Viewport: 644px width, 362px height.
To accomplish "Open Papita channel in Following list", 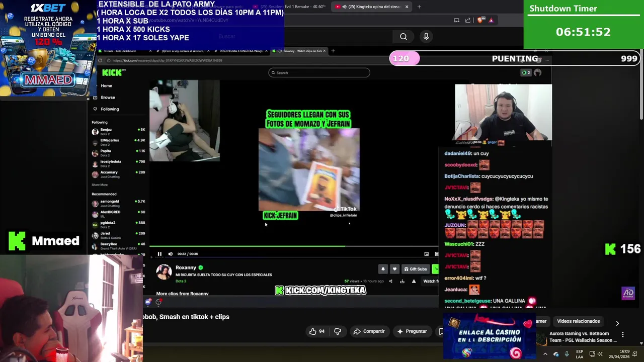I will pos(118,153).
